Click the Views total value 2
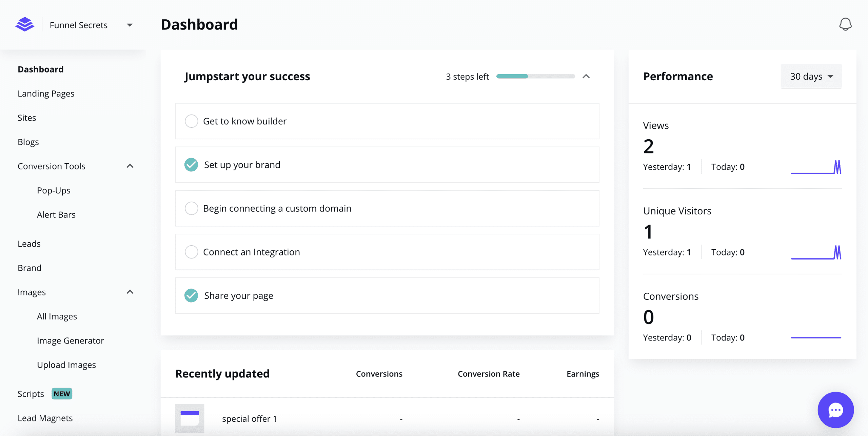This screenshot has width=868, height=436. point(648,146)
